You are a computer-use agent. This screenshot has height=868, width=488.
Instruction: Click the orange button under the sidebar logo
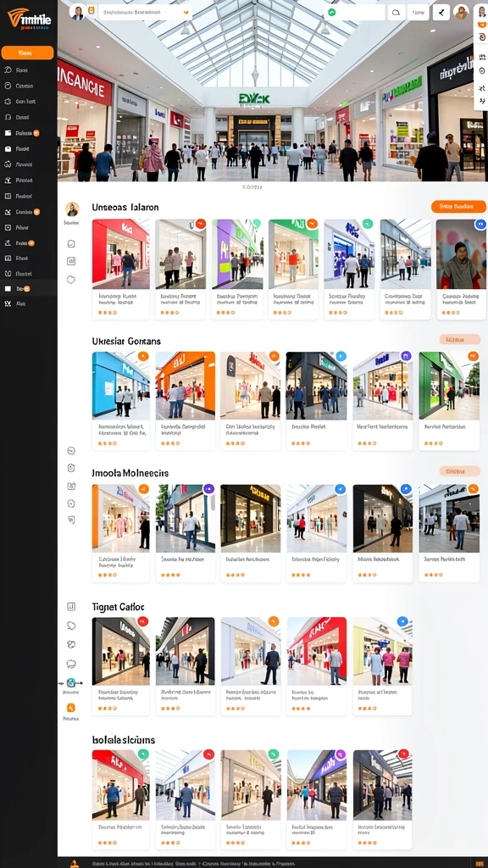[x=28, y=53]
